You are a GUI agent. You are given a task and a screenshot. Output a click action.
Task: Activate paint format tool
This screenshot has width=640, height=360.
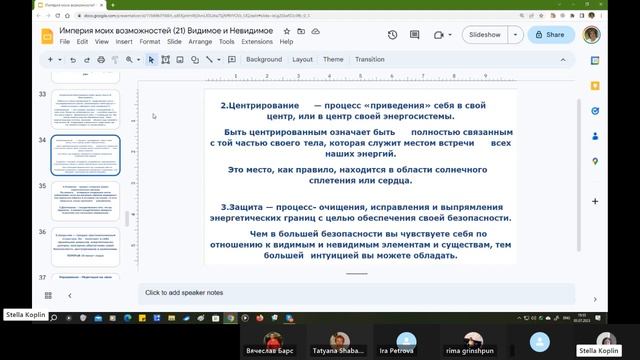click(x=115, y=60)
